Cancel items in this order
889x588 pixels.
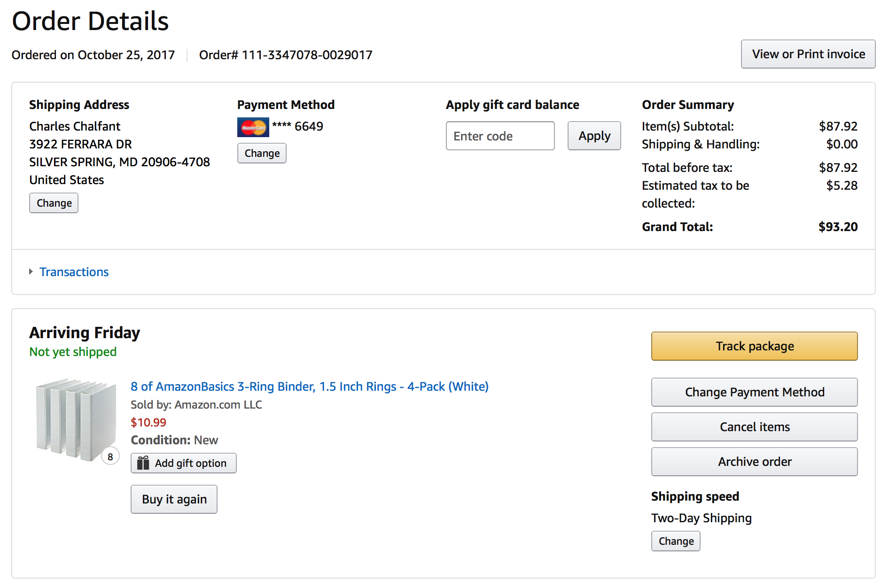pyautogui.click(x=754, y=427)
